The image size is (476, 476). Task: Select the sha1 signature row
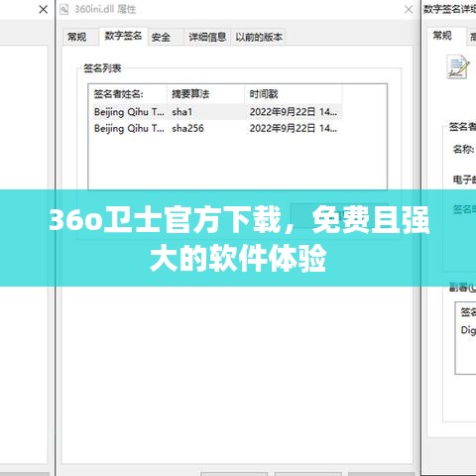coord(215,112)
